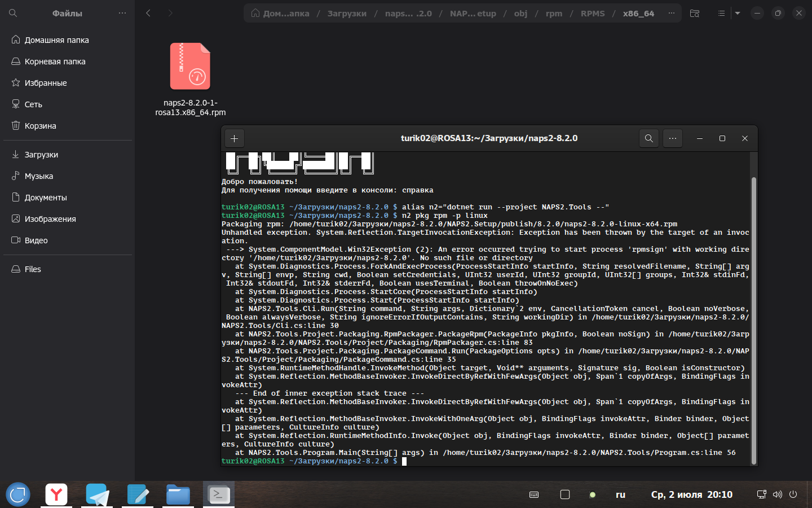Viewport: 812px width, 508px height.
Task: Add a new terminal tab
Action: click(234, 138)
